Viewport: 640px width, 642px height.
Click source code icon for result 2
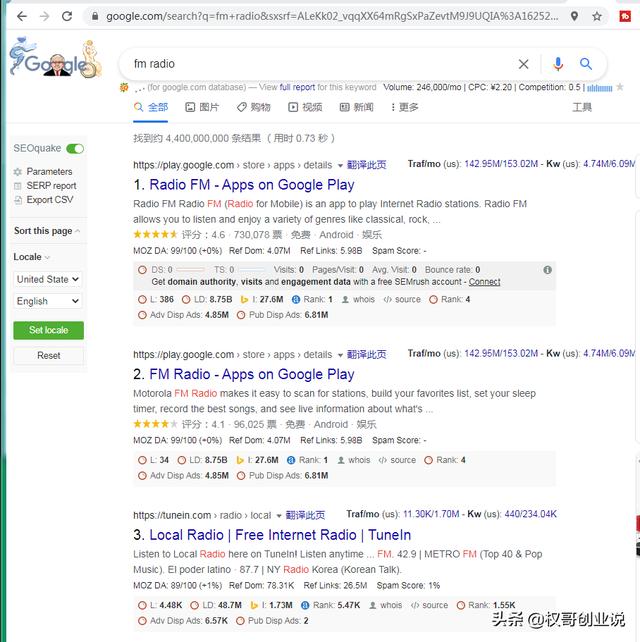point(383,460)
